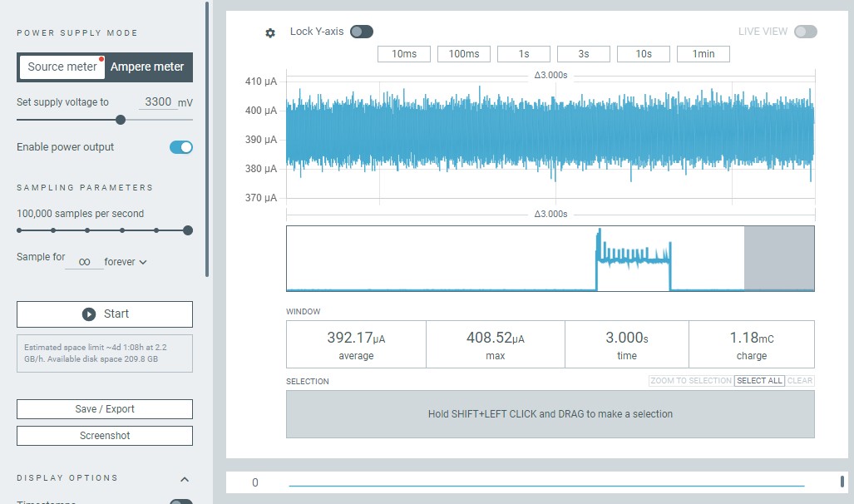Click the supply voltage slider handle
854x504 pixels.
(x=121, y=120)
